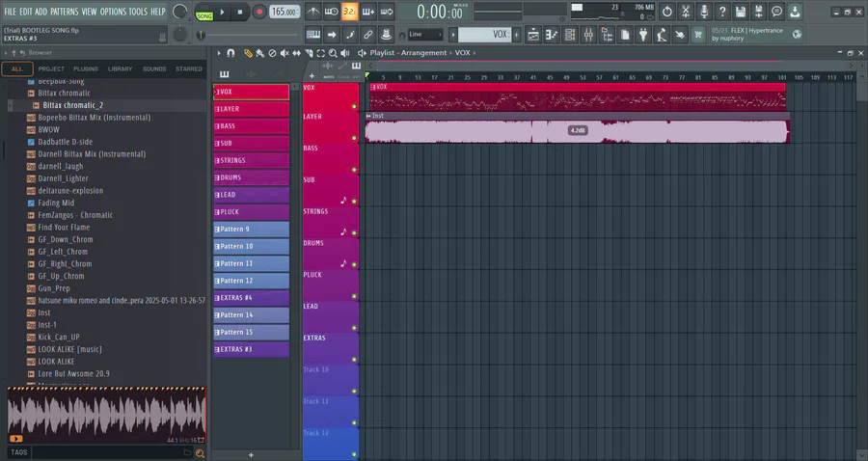Viewport: 868px width, 461px height.
Task: Switch to the PLUGINS browser tab
Action: pos(86,69)
